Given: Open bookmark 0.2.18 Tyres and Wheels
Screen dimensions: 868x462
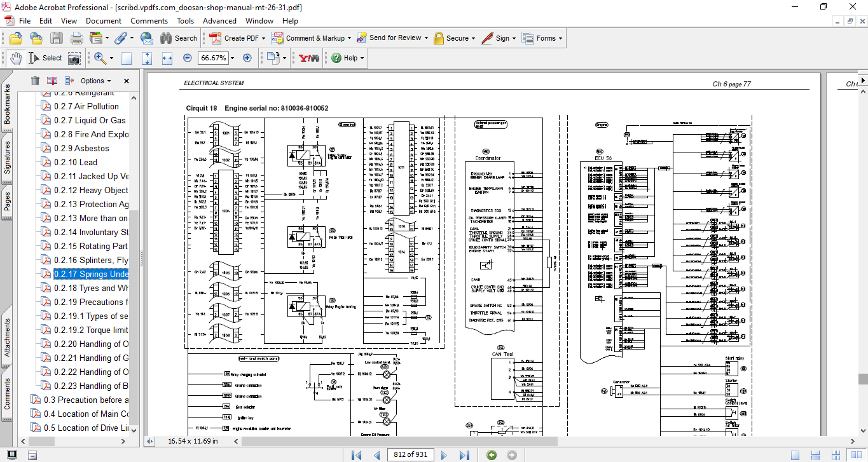Looking at the screenshot, I should (91, 288).
